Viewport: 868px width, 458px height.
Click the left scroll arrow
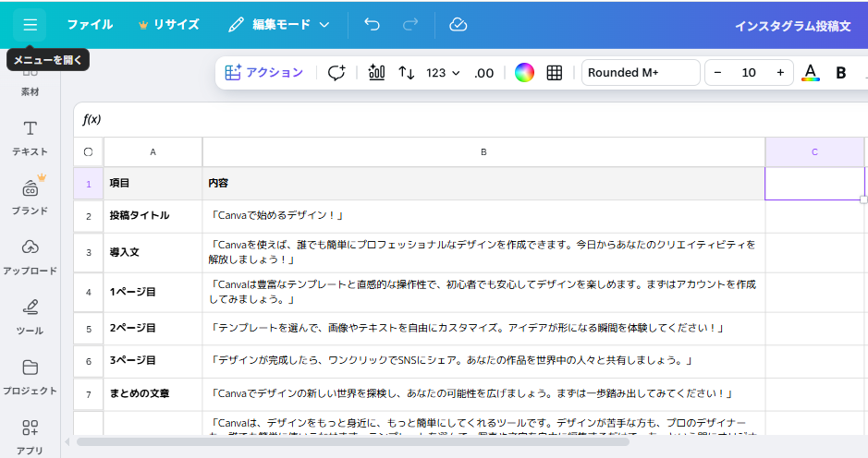pos(67,442)
